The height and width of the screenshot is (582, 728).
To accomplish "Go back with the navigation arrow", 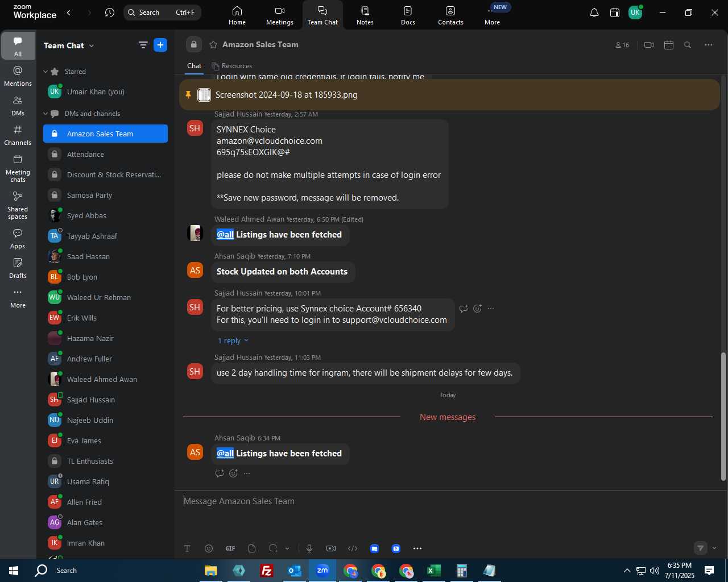I will tap(69, 13).
